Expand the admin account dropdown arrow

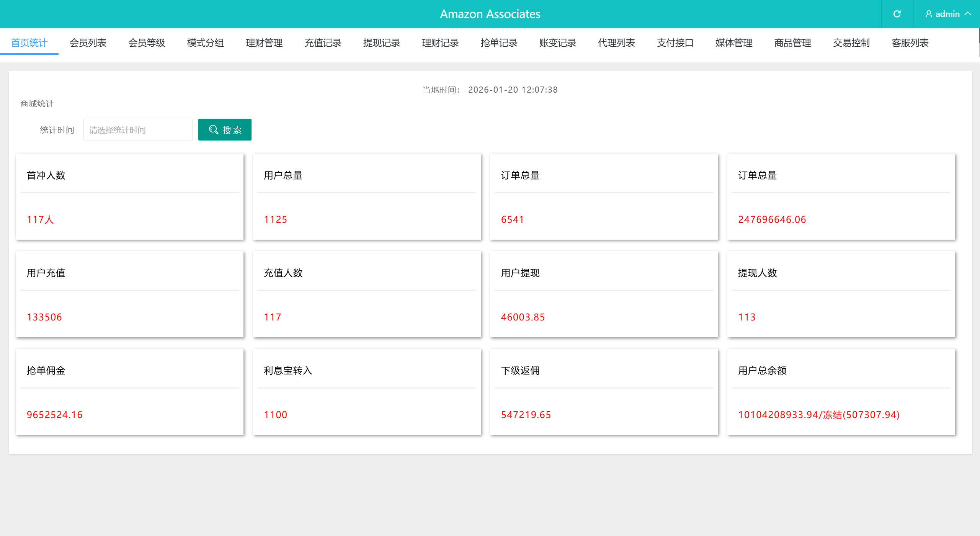pyautogui.click(x=968, y=14)
